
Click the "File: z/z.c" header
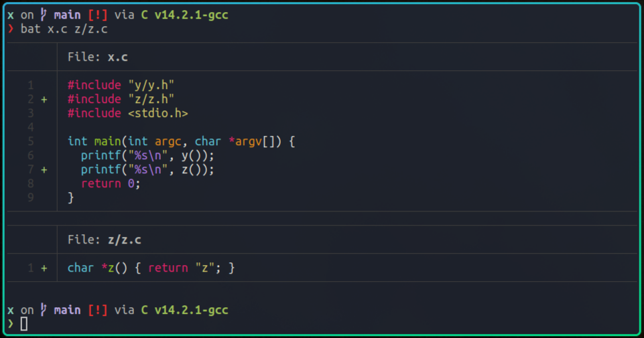(x=104, y=240)
